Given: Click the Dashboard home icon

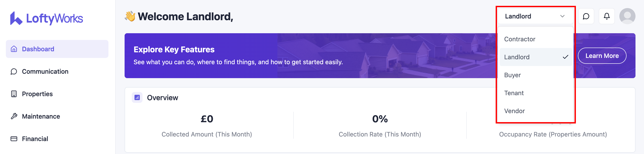Looking at the screenshot, I should click(x=14, y=49).
